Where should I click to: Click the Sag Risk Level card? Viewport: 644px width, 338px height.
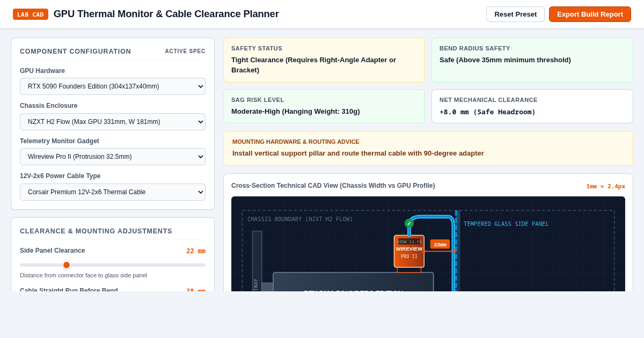324,106
